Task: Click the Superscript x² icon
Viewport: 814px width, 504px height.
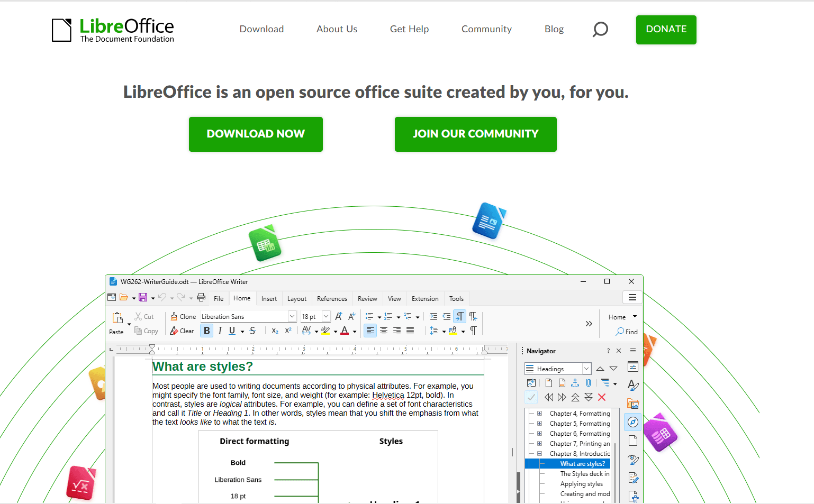Action: [288, 331]
